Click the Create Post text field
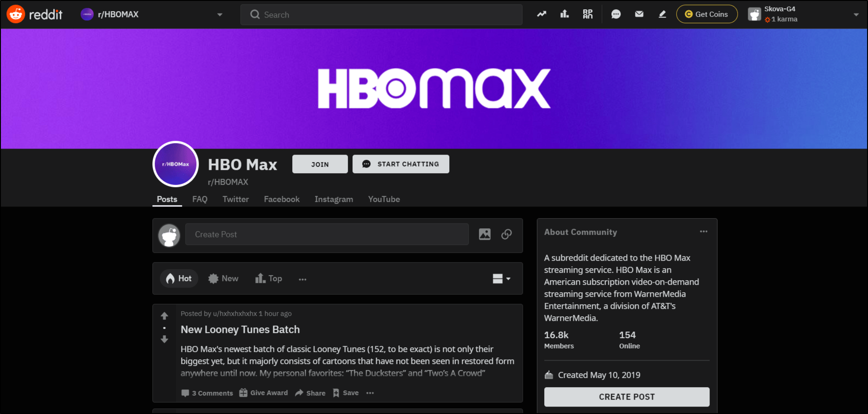Screen dimensions: 868x414 click(x=327, y=234)
